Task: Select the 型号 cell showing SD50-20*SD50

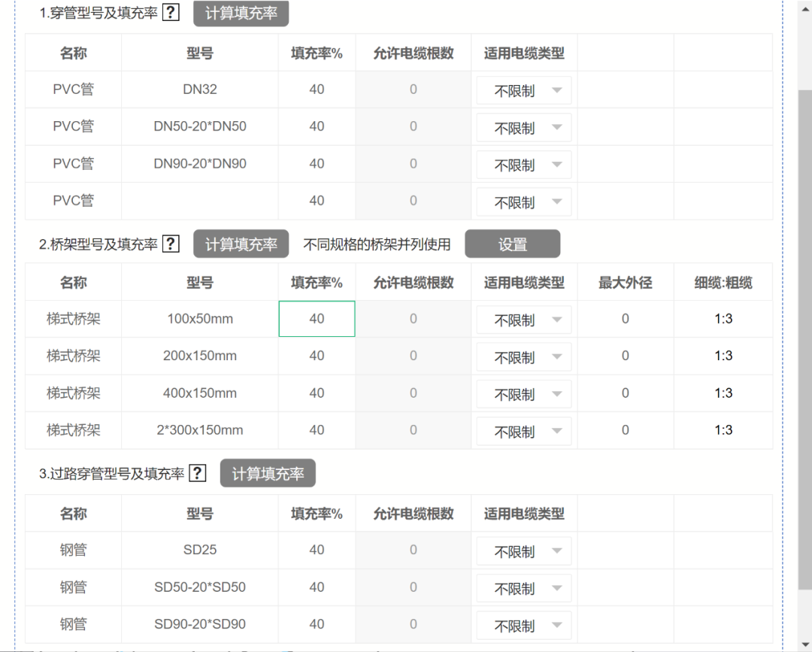Action: [x=198, y=587]
